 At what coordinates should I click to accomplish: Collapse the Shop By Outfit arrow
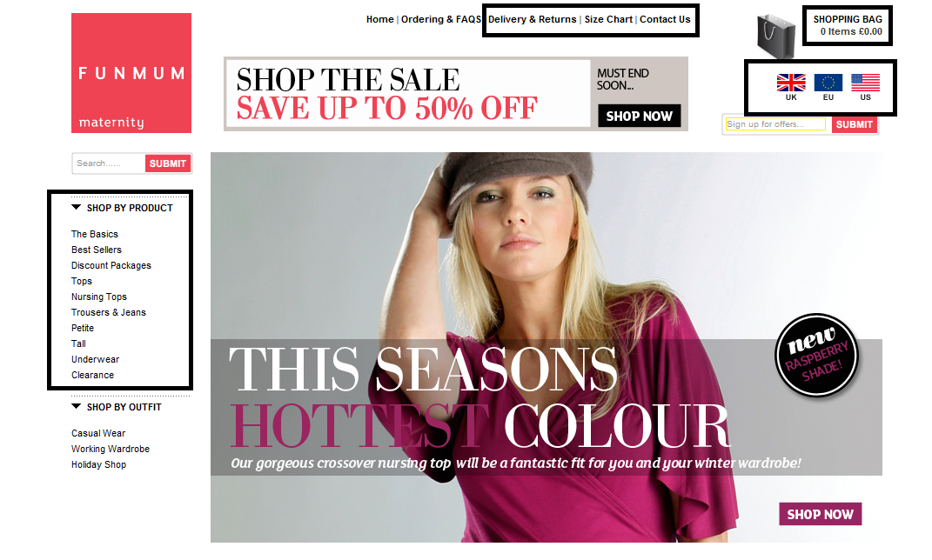pyautogui.click(x=76, y=406)
